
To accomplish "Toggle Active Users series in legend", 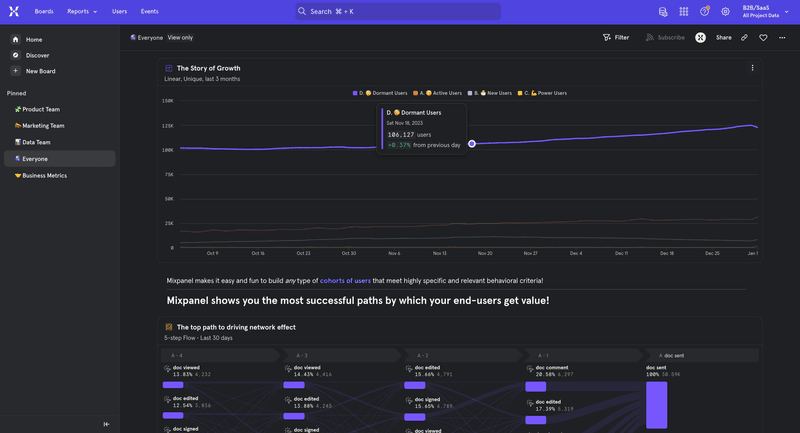I will tap(438, 93).
